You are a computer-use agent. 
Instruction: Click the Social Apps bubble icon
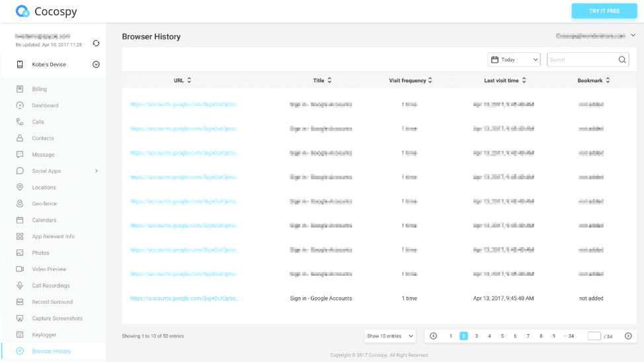click(x=20, y=171)
